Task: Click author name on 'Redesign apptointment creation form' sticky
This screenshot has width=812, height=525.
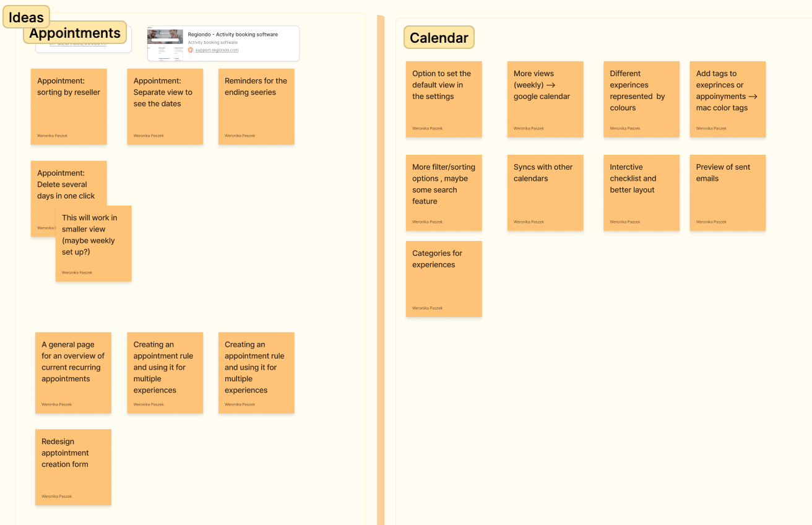Action: 57,496
